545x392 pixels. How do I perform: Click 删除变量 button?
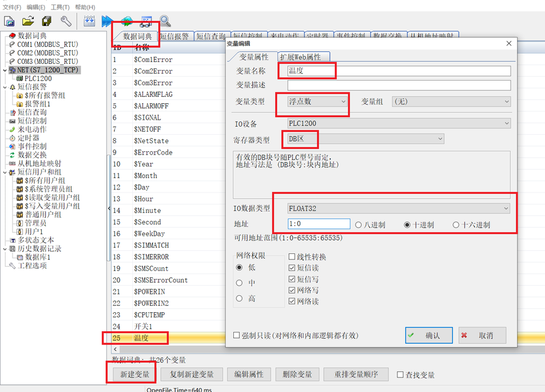pos(297,374)
